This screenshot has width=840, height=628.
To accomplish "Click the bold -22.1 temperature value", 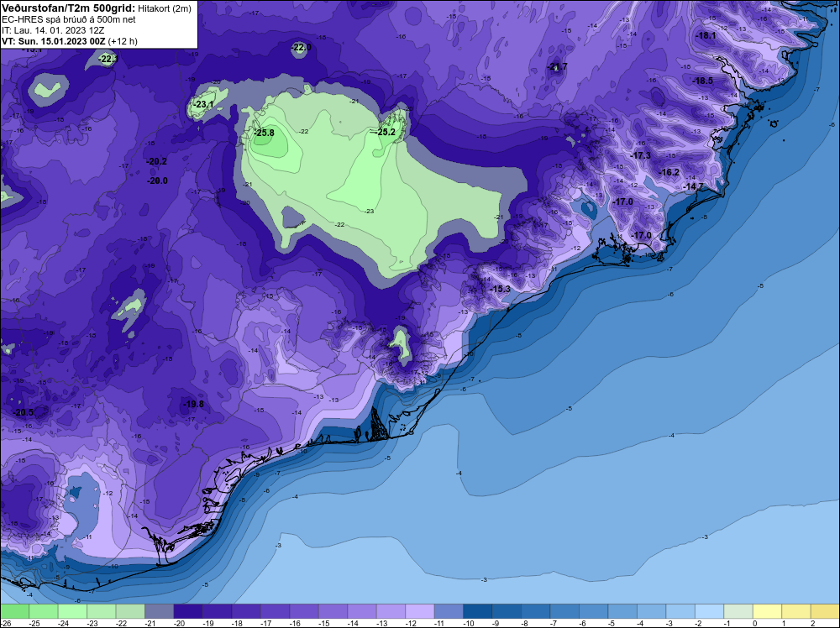I will click(108, 59).
